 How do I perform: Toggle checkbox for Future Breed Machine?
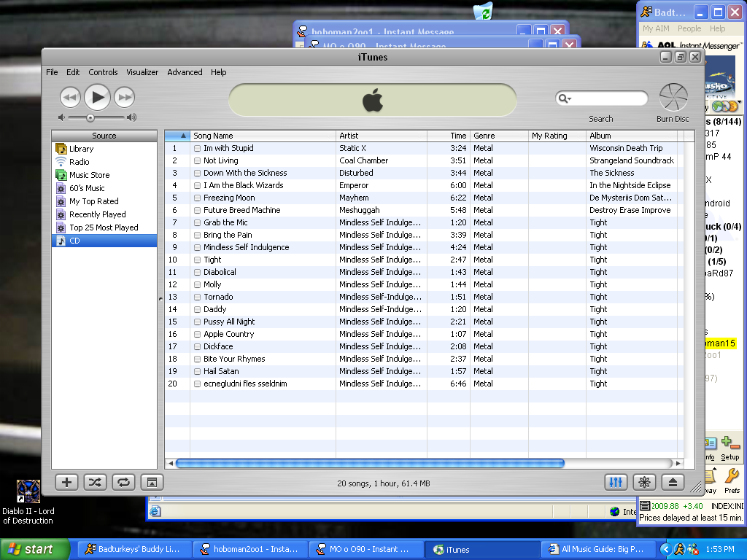point(197,211)
